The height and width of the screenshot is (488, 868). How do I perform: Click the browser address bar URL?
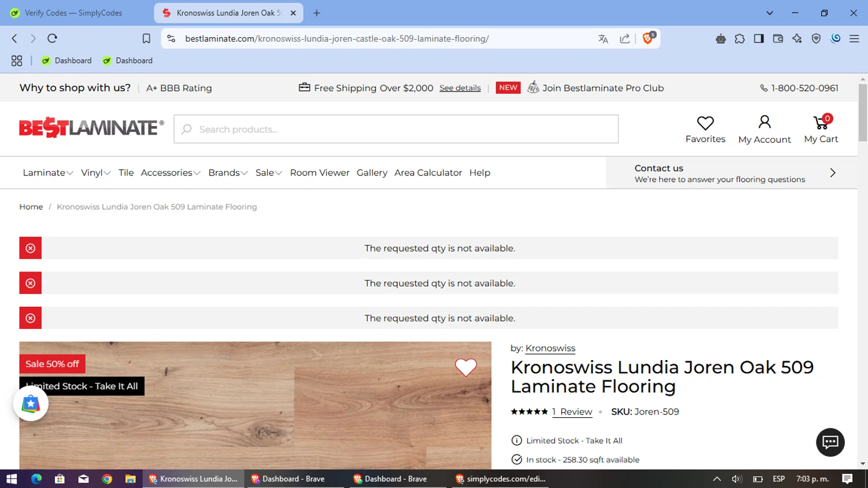click(x=337, y=39)
